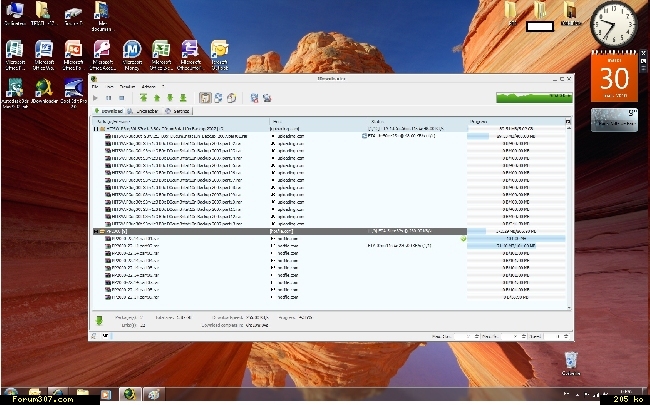Open the Links menu in JDownloader
The height and width of the screenshot is (405, 650).
109,87
